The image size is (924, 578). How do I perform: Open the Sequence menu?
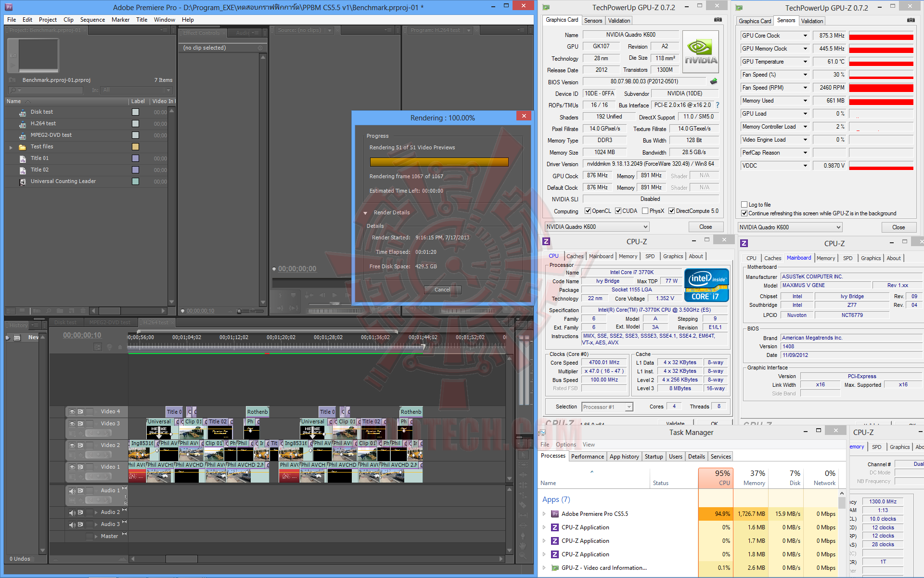click(92, 20)
